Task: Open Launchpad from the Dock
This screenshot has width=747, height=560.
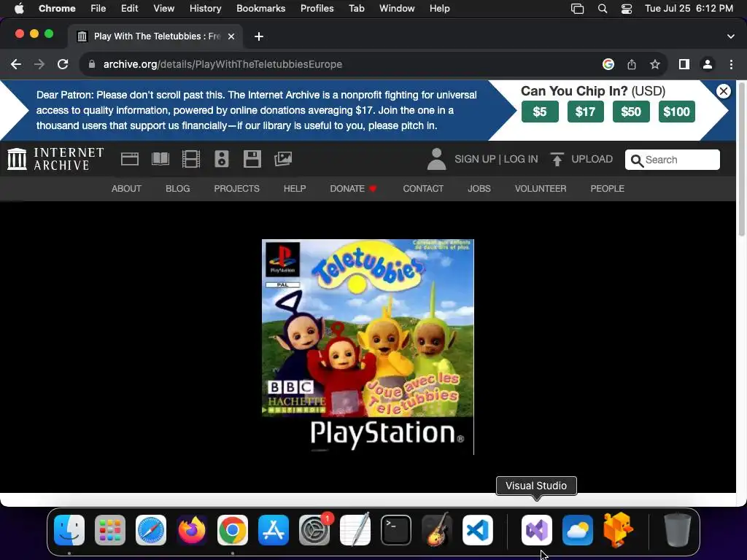Action: click(110, 530)
